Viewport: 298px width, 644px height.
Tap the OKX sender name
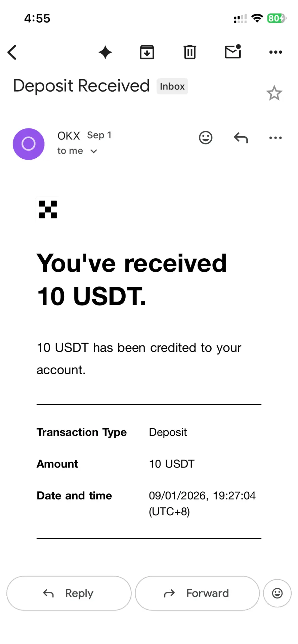(x=69, y=136)
